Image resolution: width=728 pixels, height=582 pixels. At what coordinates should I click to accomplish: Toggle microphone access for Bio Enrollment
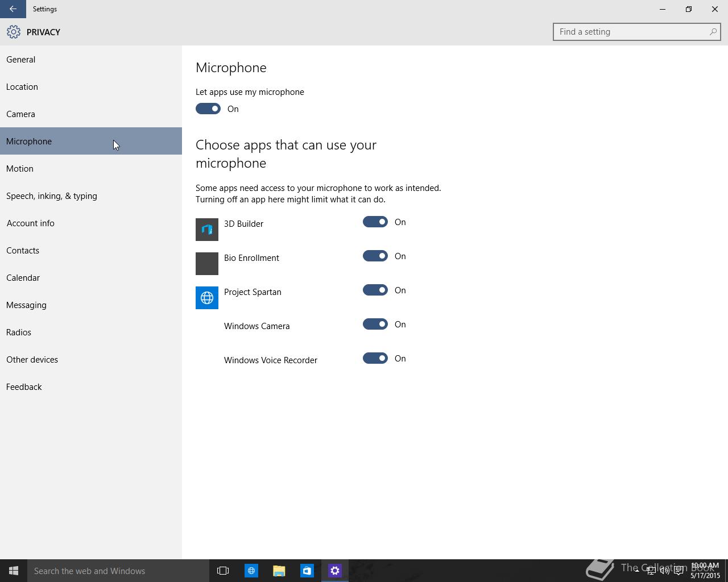(375, 256)
